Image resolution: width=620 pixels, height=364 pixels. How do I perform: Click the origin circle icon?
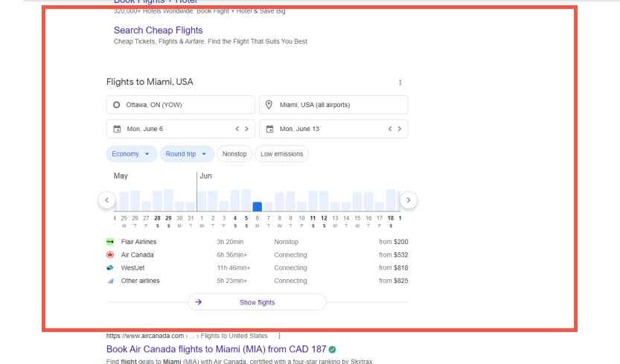117,105
